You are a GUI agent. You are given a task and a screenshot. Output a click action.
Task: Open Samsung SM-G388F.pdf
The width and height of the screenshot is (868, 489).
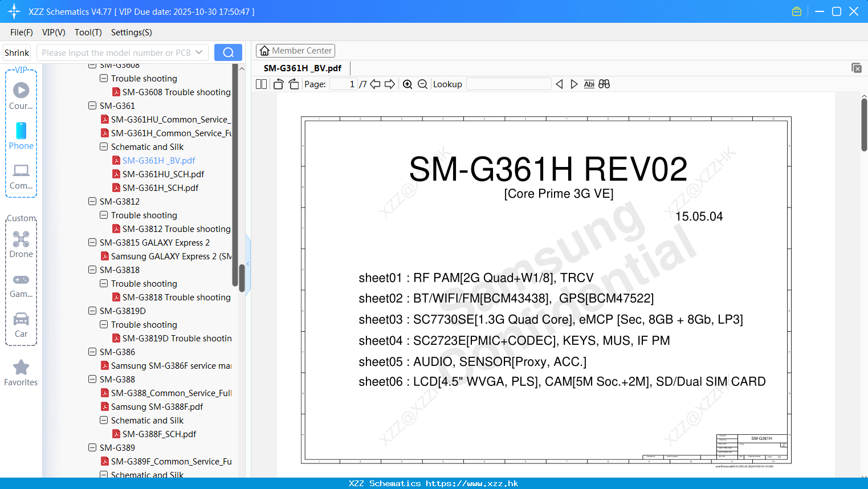(x=157, y=406)
